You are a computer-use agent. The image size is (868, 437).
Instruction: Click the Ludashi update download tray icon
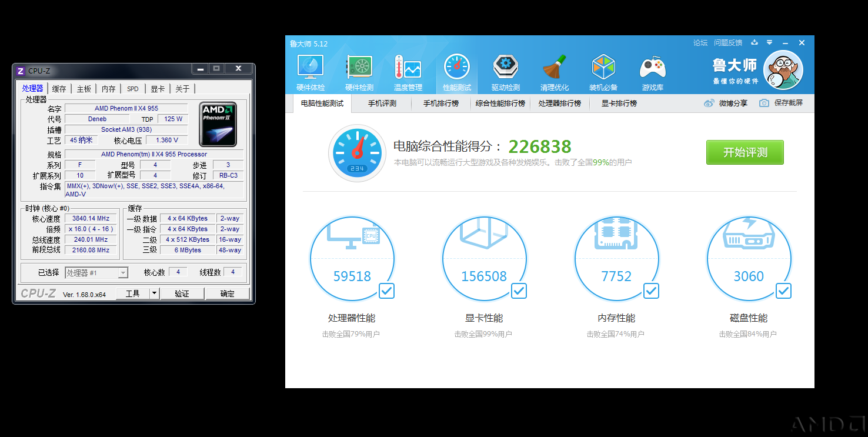coord(755,42)
